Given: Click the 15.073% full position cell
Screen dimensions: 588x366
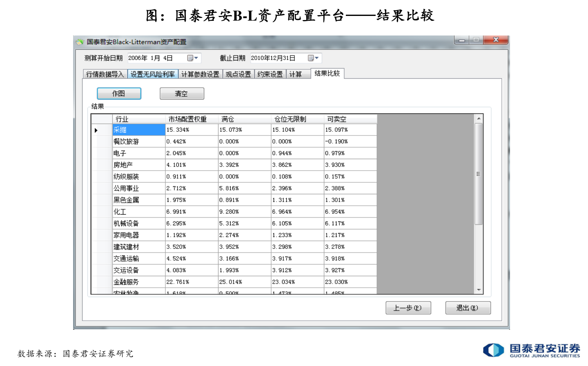Looking at the screenshot, I should [245, 130].
